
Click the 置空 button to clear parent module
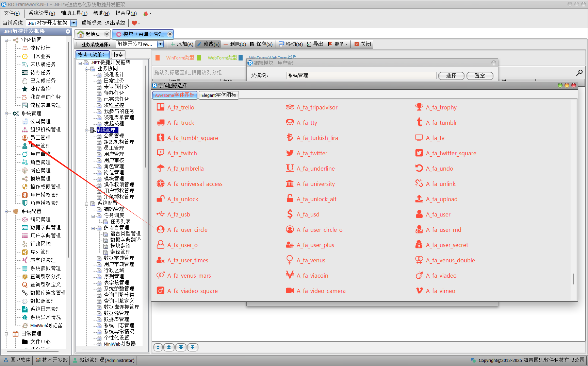click(480, 75)
